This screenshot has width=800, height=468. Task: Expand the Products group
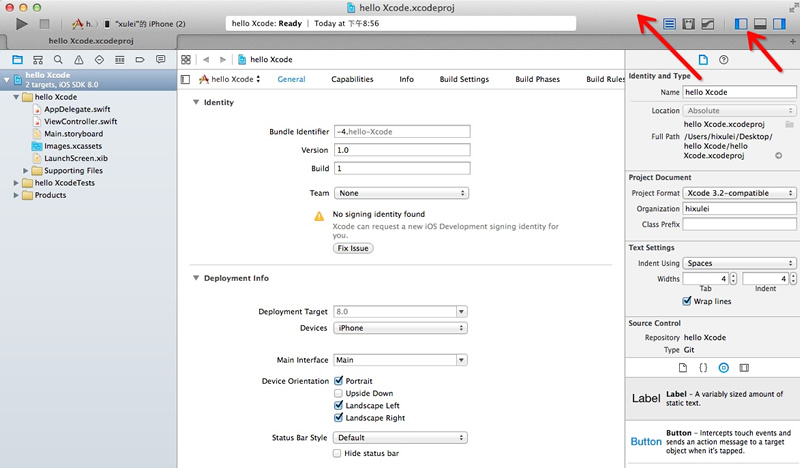click(16, 195)
